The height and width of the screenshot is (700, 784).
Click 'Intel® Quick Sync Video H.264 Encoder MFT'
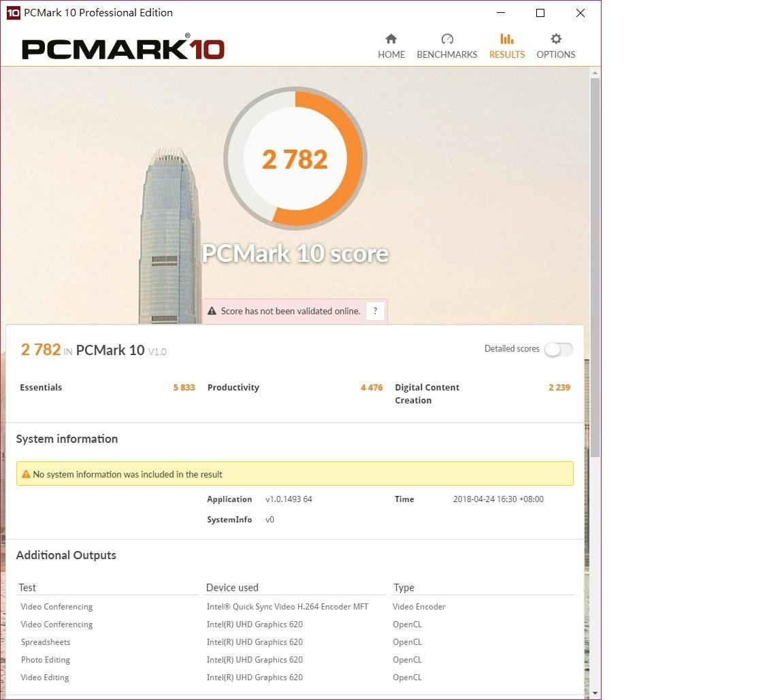click(x=287, y=607)
